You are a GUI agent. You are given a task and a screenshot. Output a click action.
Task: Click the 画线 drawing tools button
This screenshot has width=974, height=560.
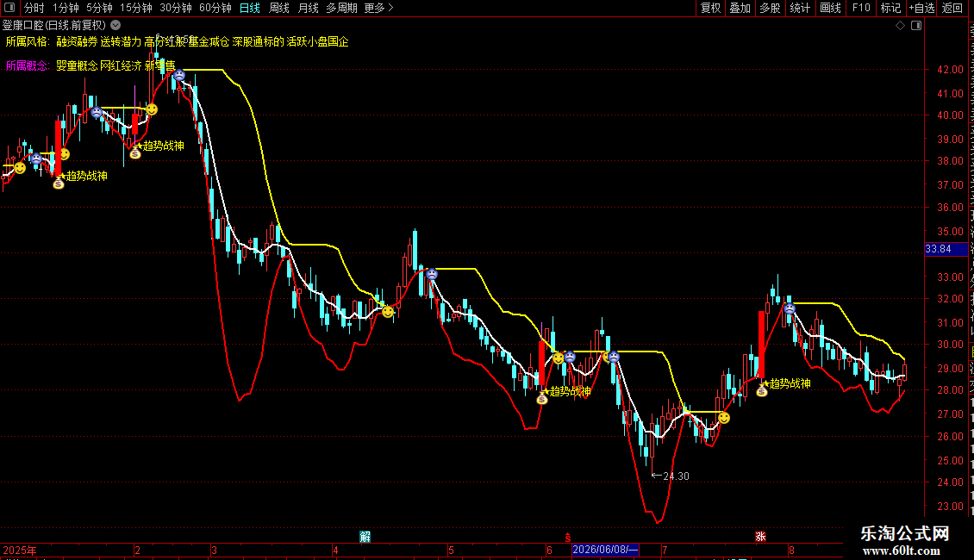coord(830,8)
